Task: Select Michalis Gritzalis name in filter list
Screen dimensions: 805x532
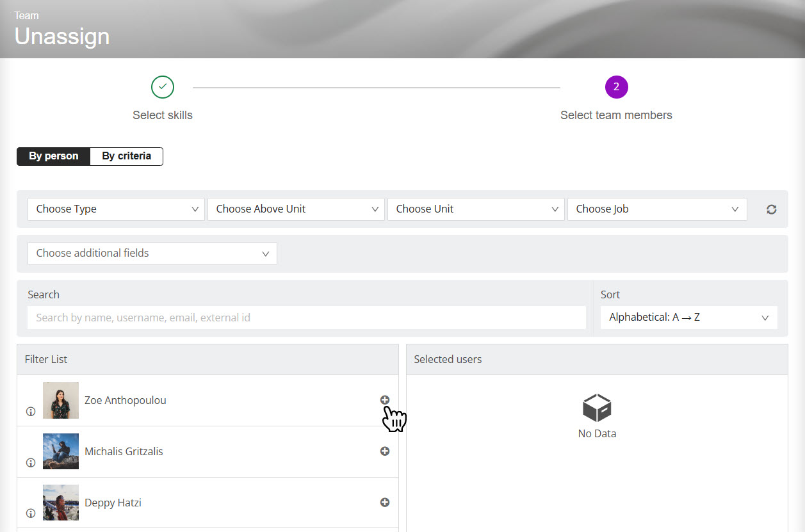Action: point(124,451)
